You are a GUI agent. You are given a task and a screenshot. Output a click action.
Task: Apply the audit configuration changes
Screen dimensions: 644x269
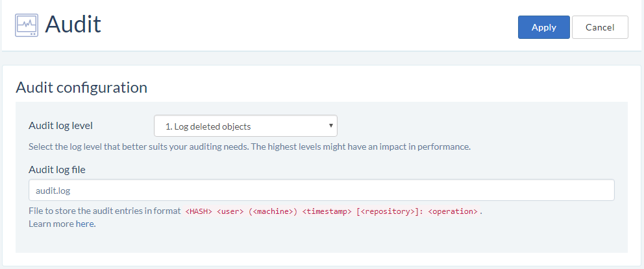(544, 27)
